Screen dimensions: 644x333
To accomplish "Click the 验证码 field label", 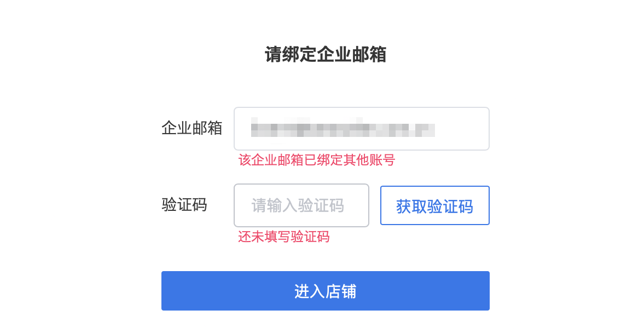I will coord(184,205).
